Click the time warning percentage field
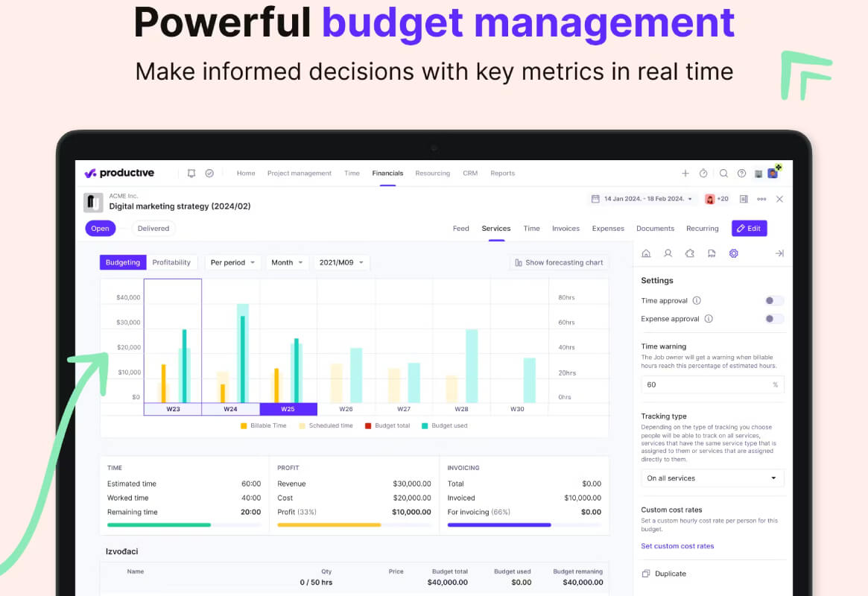Screen dimensions: 868x596 pyautogui.click(x=712, y=384)
